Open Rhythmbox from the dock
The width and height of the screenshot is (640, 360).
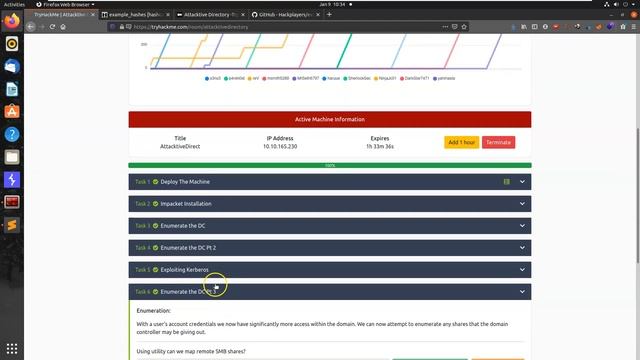12,44
